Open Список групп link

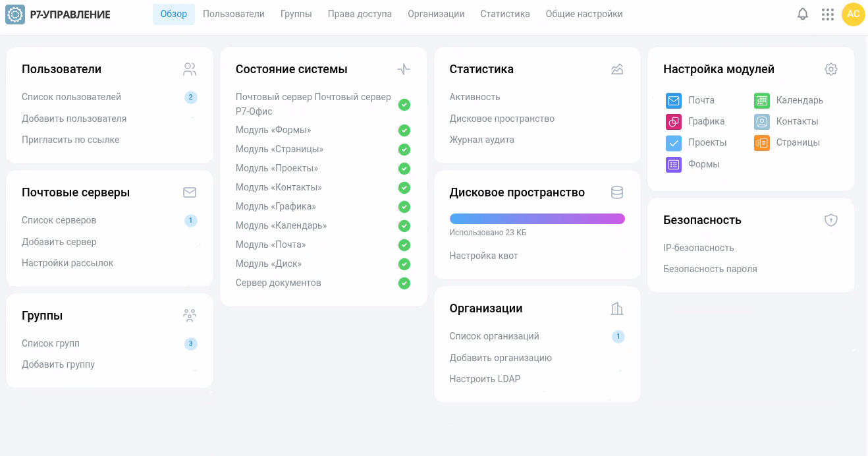click(51, 343)
